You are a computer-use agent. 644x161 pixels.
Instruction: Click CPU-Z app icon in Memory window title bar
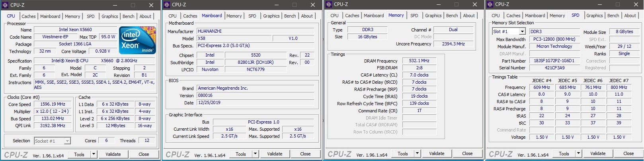328,4
